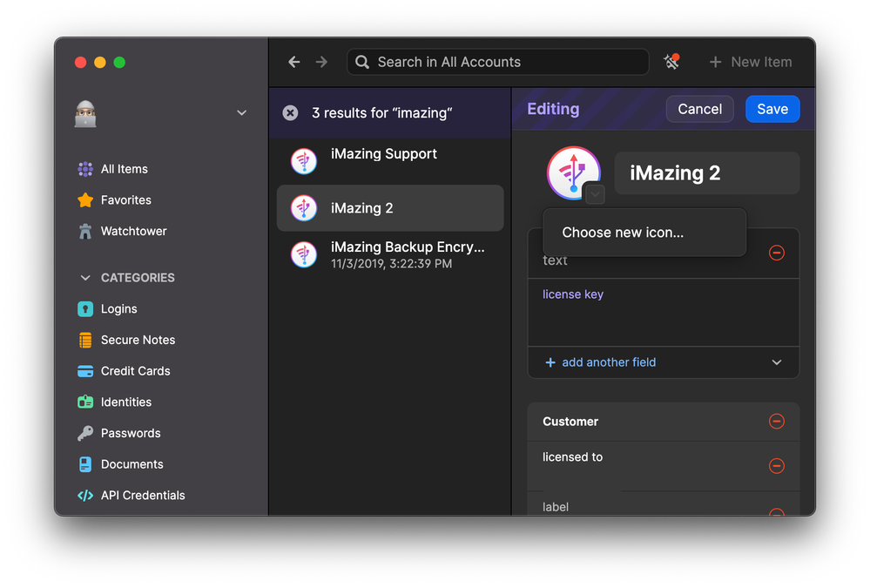Cancel editing the item
Image resolution: width=870 pixels, height=588 pixels.
click(x=700, y=109)
